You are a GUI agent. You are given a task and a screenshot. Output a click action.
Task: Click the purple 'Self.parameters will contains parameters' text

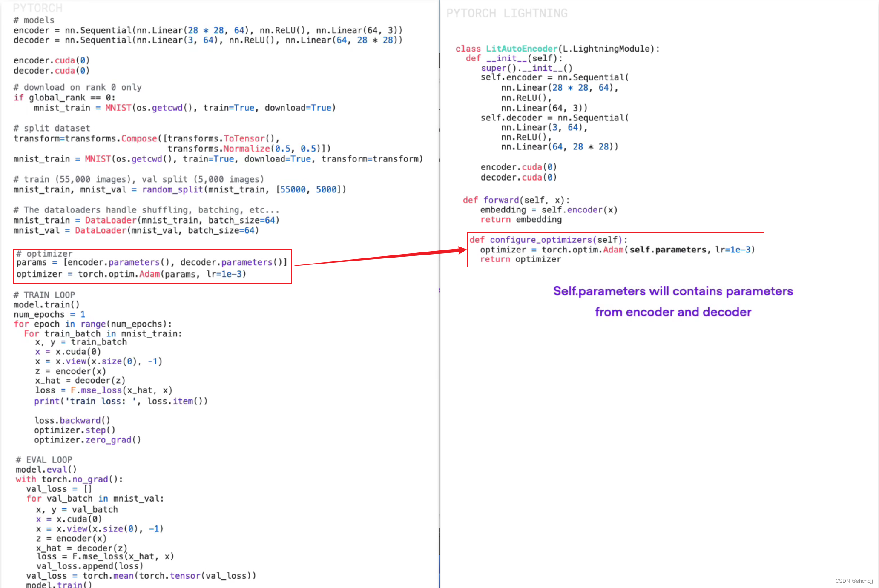click(x=673, y=291)
